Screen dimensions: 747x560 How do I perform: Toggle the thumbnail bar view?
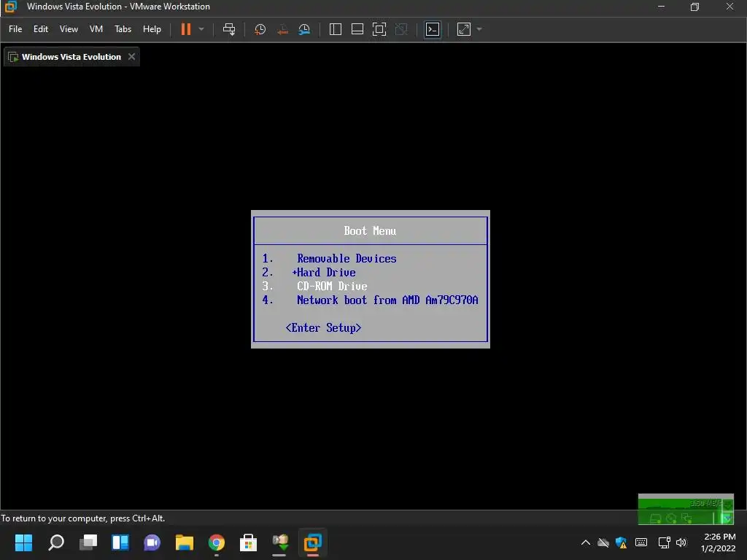(357, 29)
